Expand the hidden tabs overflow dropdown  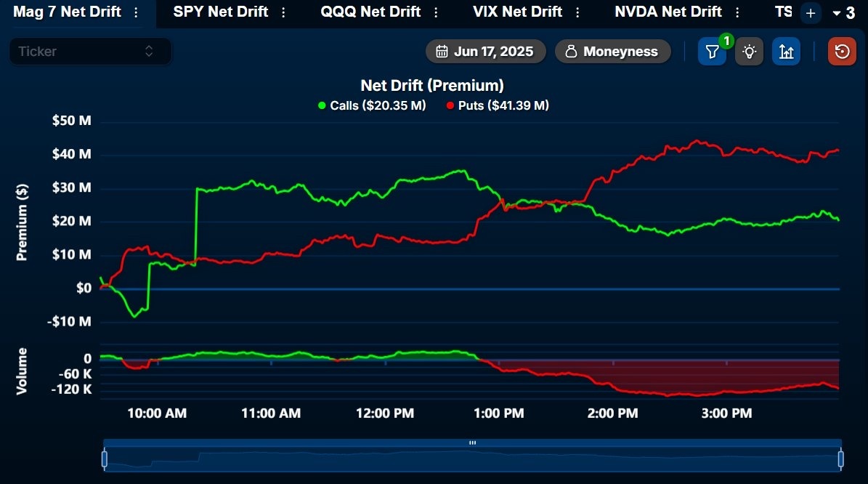(x=844, y=13)
